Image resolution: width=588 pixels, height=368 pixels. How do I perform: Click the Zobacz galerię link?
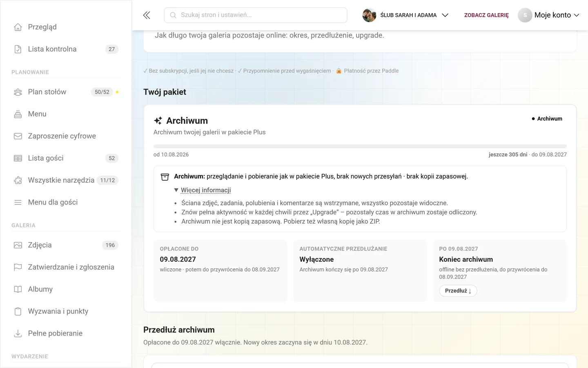486,15
